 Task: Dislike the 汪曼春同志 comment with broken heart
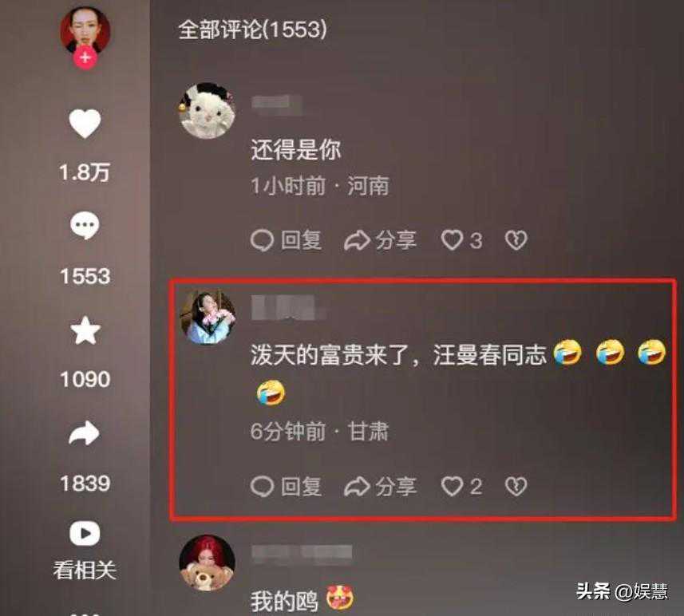(x=516, y=487)
